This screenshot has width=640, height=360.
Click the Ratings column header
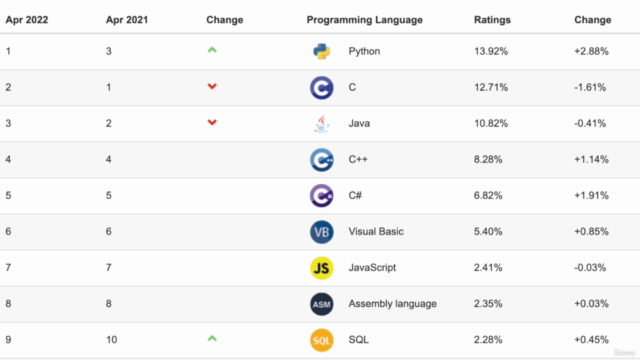coord(492,20)
